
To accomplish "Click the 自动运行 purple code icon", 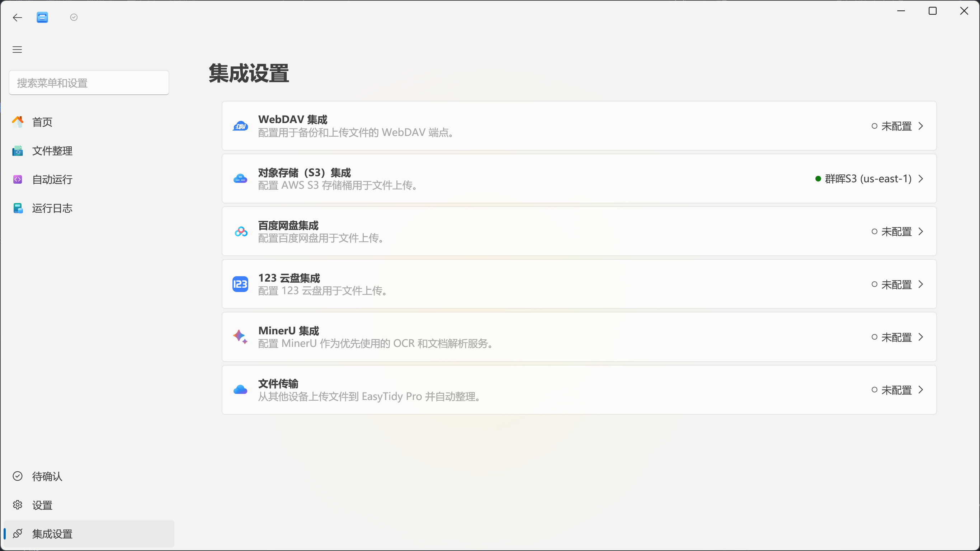I will pos(18,179).
